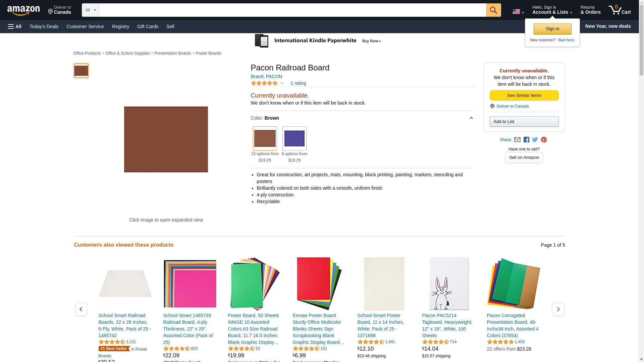
Task: Click the magnifying glass search button
Action: [493, 10]
